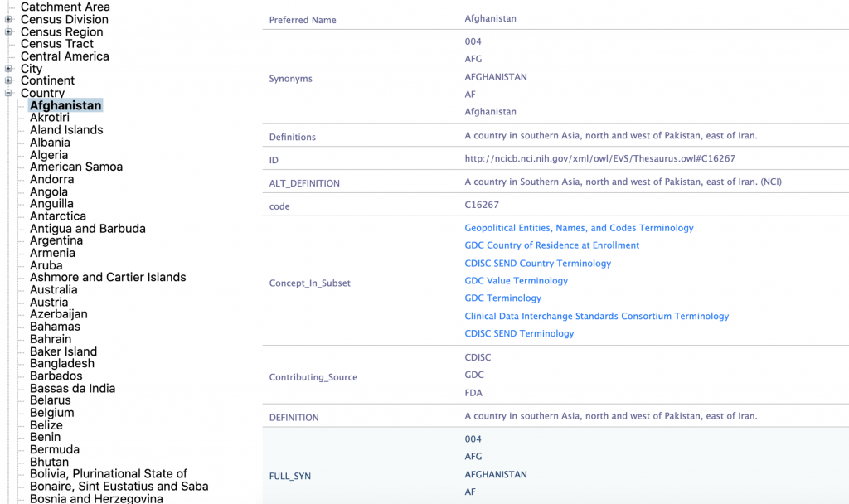Click the Thesaurus.owl#C16267 ID URL text
This screenshot has height=504, width=849.
600,158
